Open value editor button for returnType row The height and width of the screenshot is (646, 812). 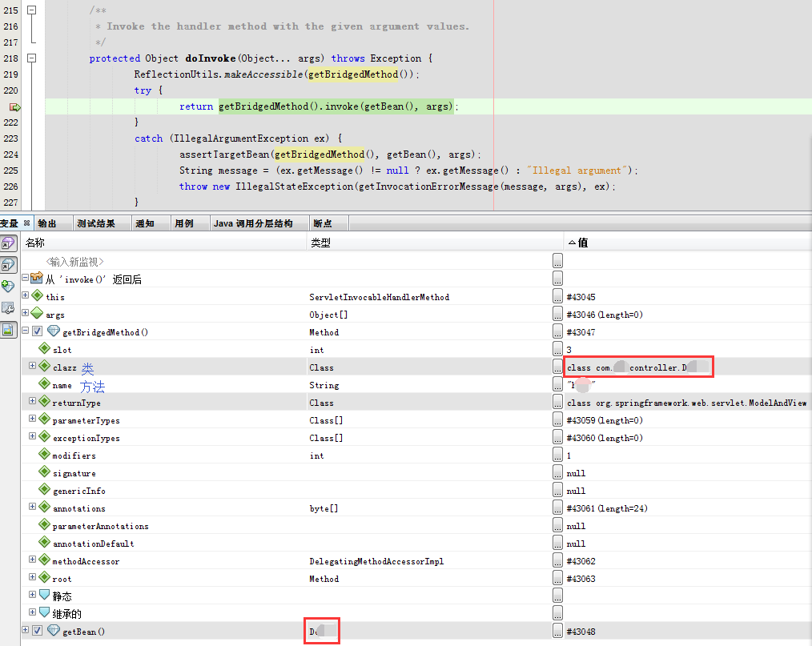coord(557,402)
